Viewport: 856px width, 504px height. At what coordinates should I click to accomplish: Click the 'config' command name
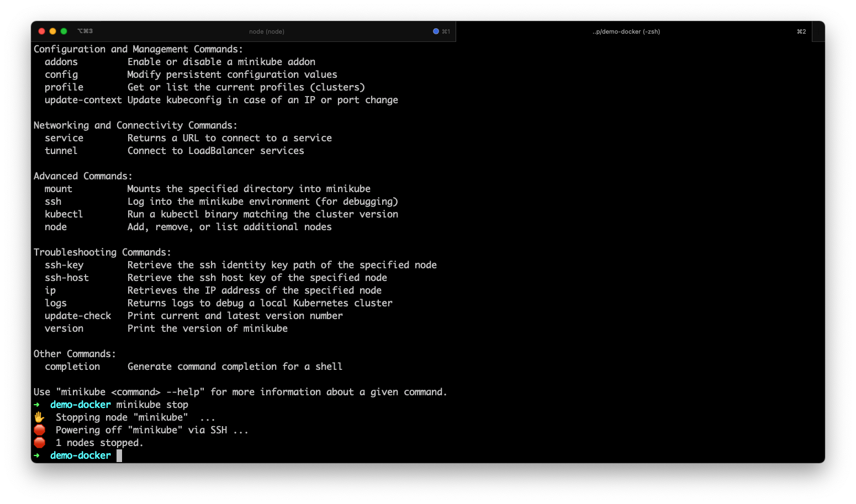[61, 75]
